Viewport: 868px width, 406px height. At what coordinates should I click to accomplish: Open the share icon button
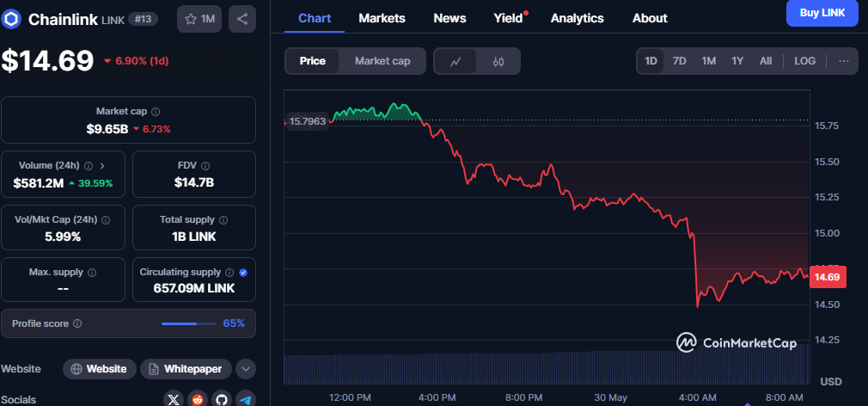(x=241, y=20)
